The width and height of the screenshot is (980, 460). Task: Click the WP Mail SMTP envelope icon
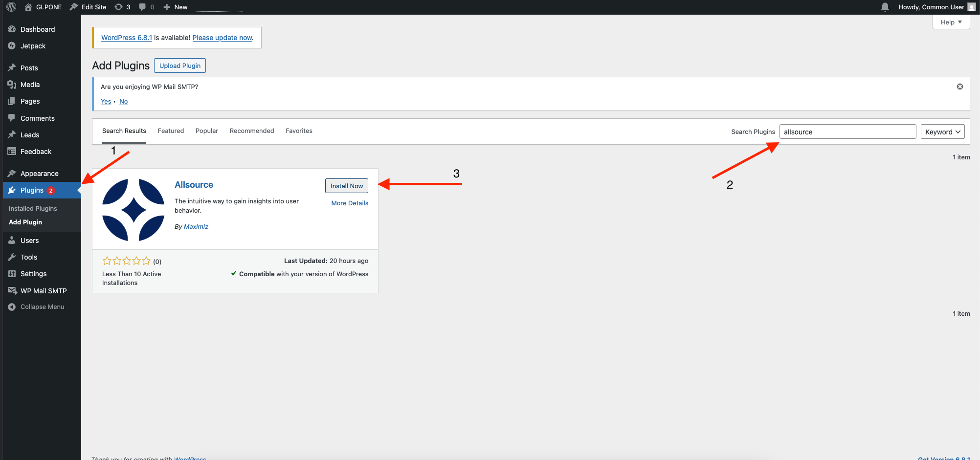(12, 290)
